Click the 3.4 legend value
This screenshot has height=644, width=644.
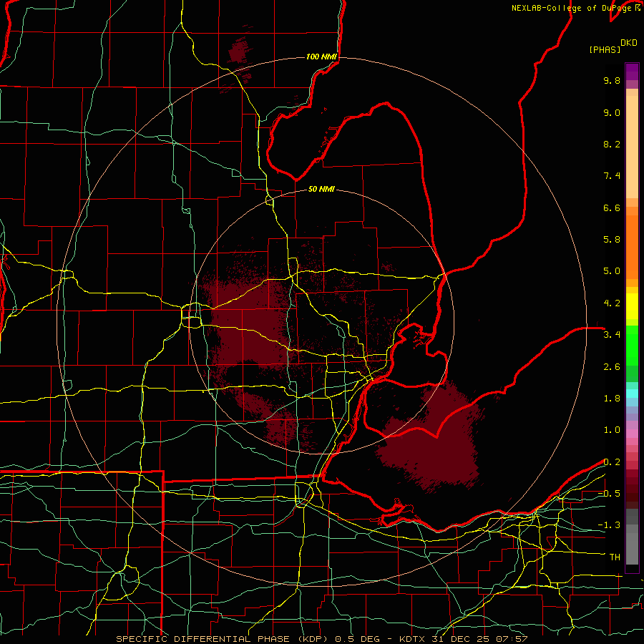point(612,335)
